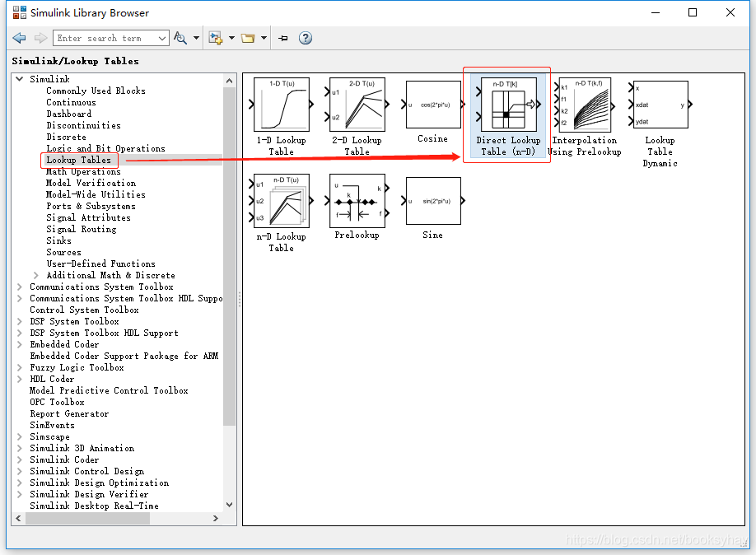Expand Communications System Toolbox node
This screenshot has height=555, width=756.
(x=19, y=287)
